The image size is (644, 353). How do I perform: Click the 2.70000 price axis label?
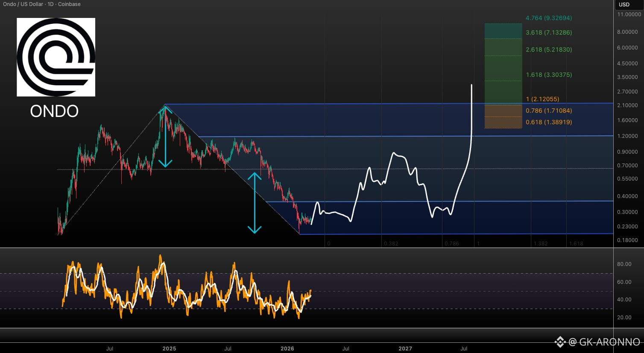pos(627,92)
